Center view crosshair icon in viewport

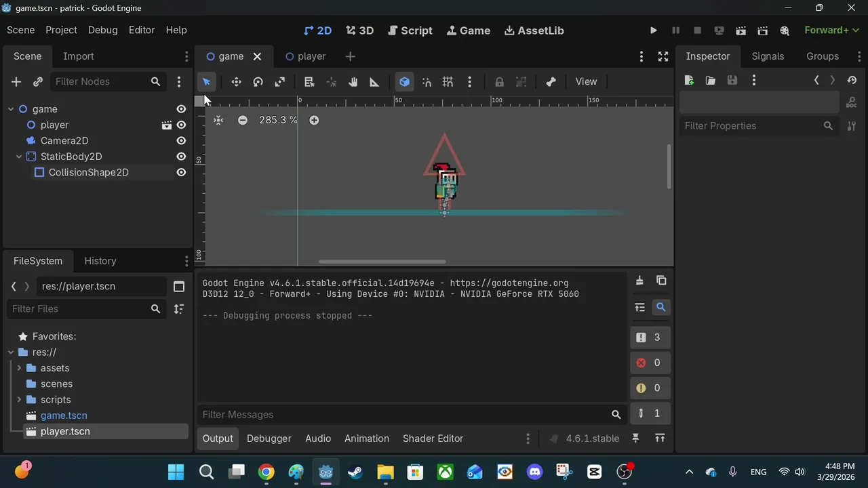click(x=218, y=120)
